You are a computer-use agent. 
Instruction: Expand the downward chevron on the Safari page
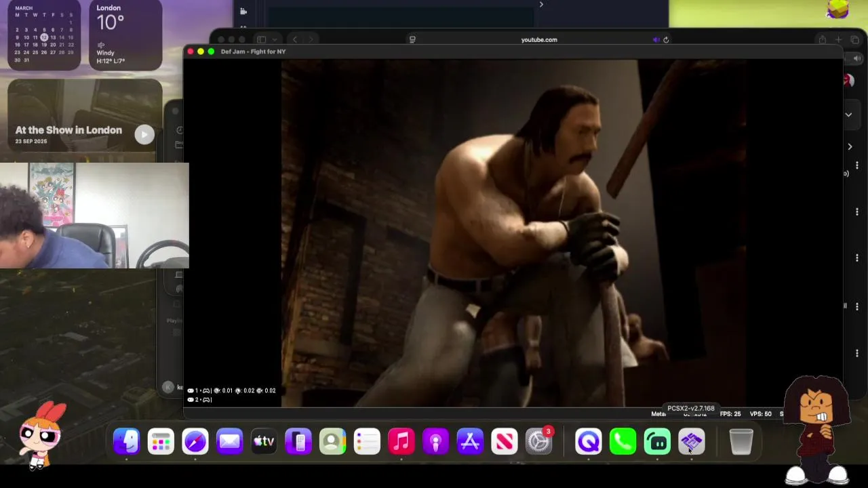pos(848,115)
